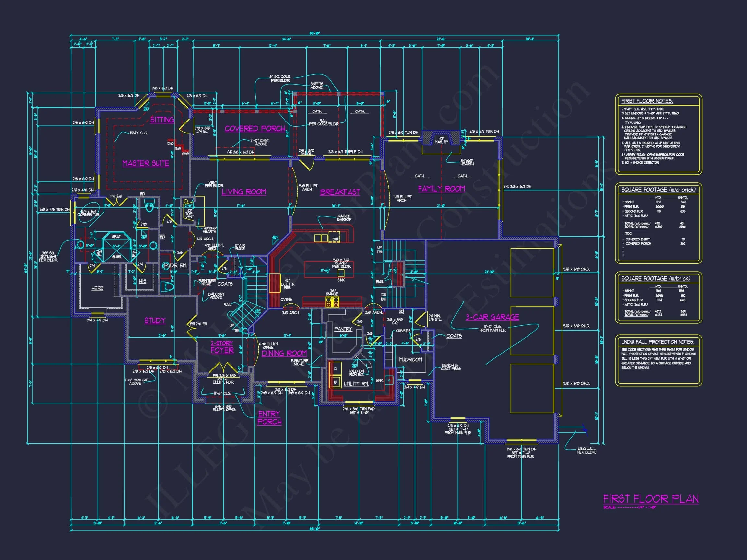Click the dryer 'D' symbol in utility room
Viewport: 747px width, 560px height.
(335, 369)
